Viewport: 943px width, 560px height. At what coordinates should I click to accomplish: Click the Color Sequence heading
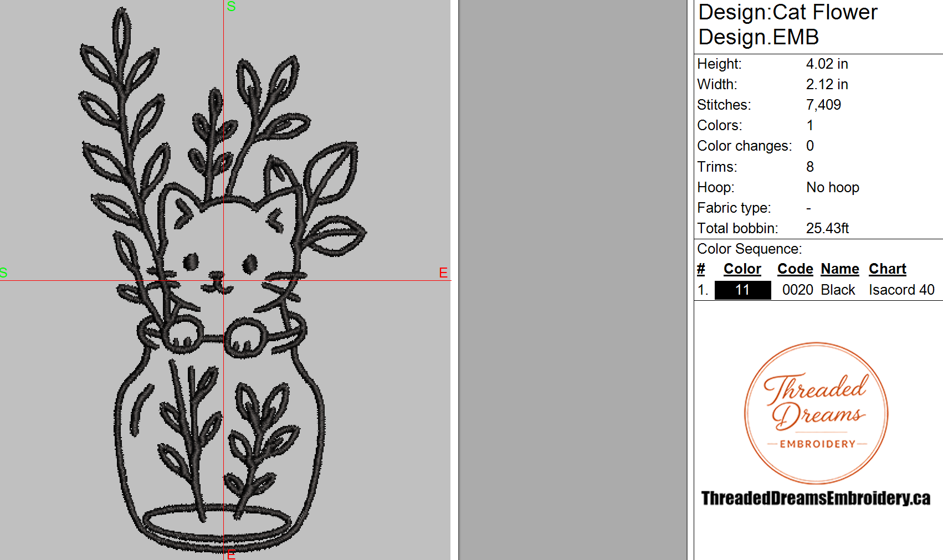749,249
